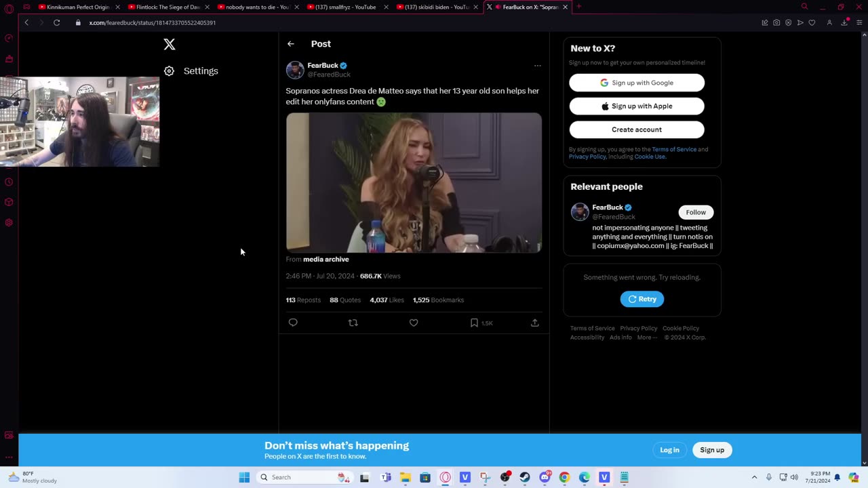Open the Accessibility footer link
This screenshot has height=488, width=868.
click(x=587, y=338)
